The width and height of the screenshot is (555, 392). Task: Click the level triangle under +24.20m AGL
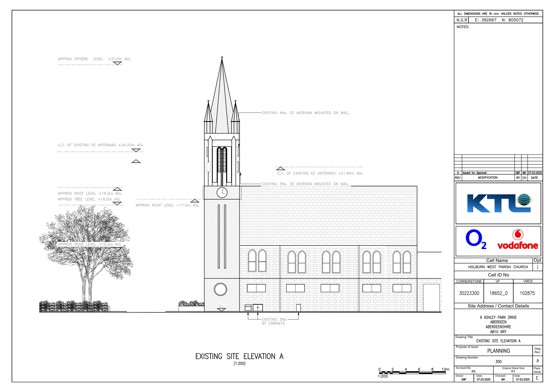pos(136,150)
